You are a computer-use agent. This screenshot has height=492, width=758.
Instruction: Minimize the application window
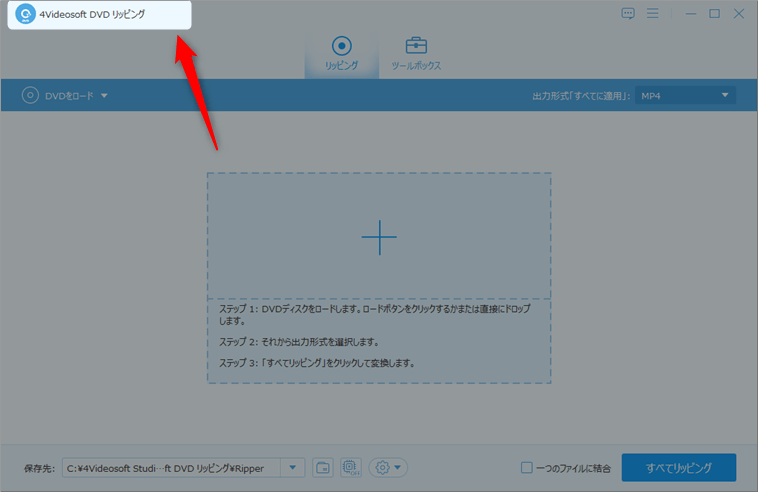(x=689, y=14)
